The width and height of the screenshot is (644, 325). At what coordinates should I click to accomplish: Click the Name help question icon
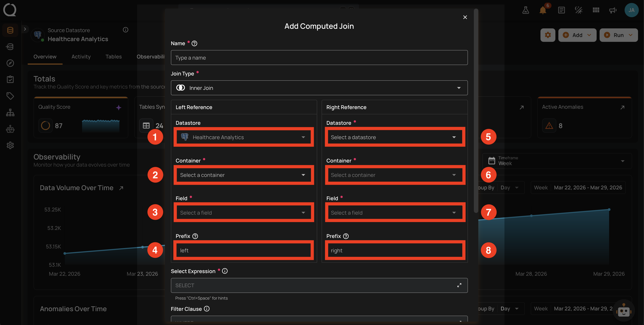coord(194,44)
